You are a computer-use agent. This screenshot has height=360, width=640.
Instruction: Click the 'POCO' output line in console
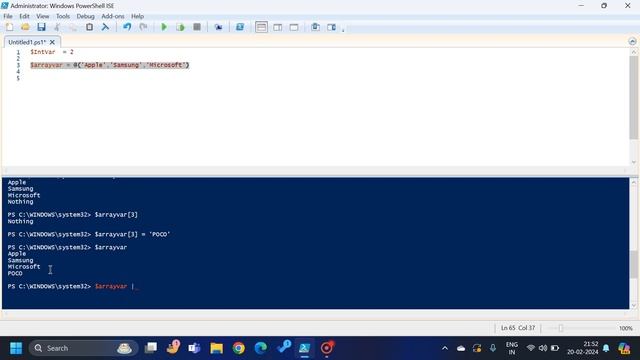[x=15, y=273]
